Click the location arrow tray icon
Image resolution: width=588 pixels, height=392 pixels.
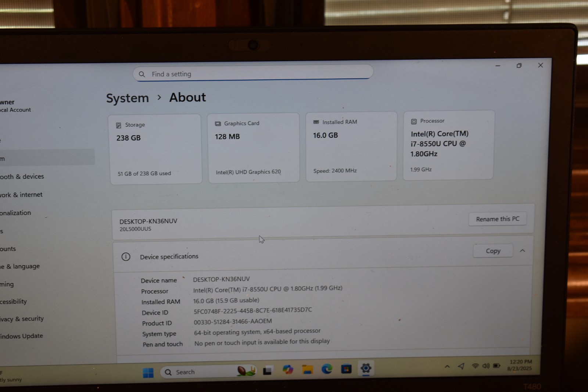(461, 366)
